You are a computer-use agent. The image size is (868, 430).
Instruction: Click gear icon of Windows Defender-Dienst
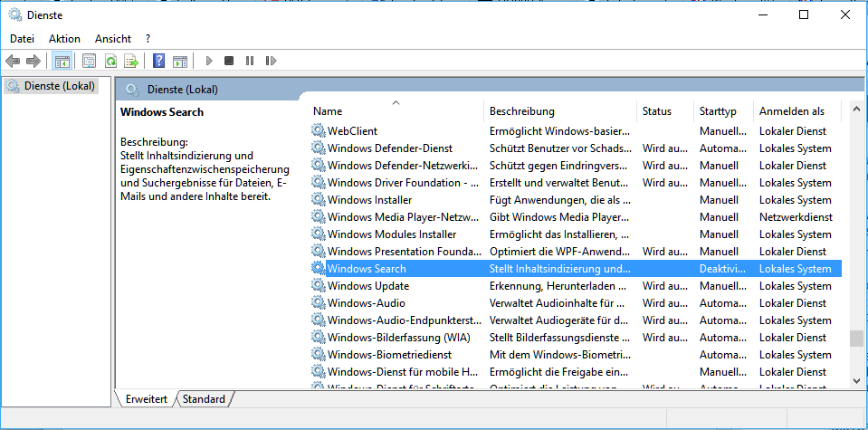coord(318,148)
